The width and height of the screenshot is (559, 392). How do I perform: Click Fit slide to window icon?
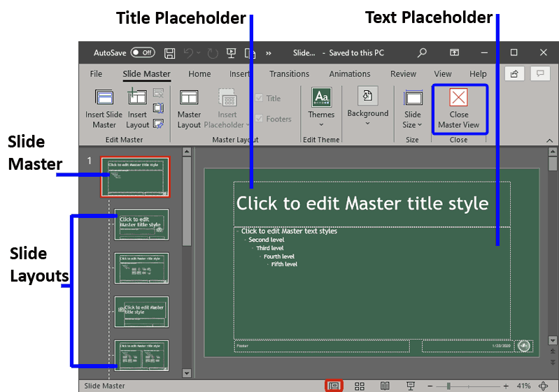point(543,386)
